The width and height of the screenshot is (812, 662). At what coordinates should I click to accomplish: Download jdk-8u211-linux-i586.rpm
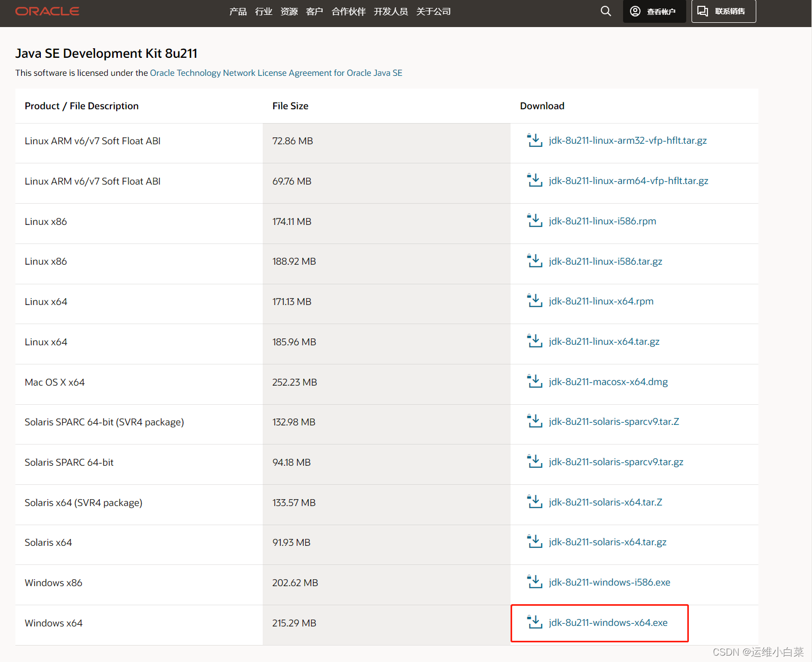(x=602, y=221)
